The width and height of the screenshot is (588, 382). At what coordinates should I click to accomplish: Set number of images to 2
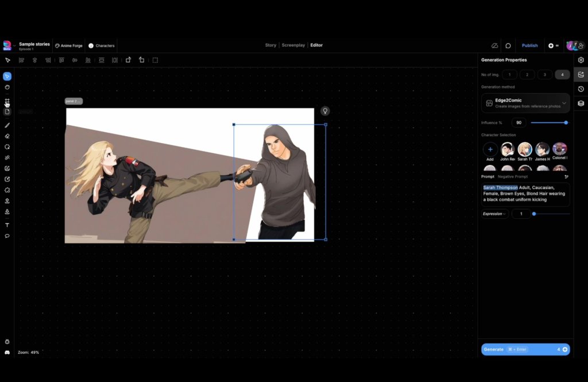[527, 75]
